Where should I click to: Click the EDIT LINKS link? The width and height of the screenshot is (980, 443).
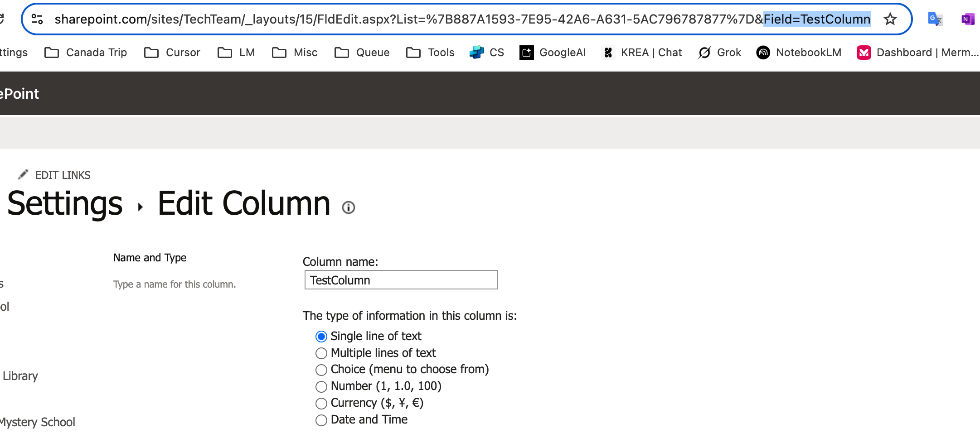pos(63,175)
